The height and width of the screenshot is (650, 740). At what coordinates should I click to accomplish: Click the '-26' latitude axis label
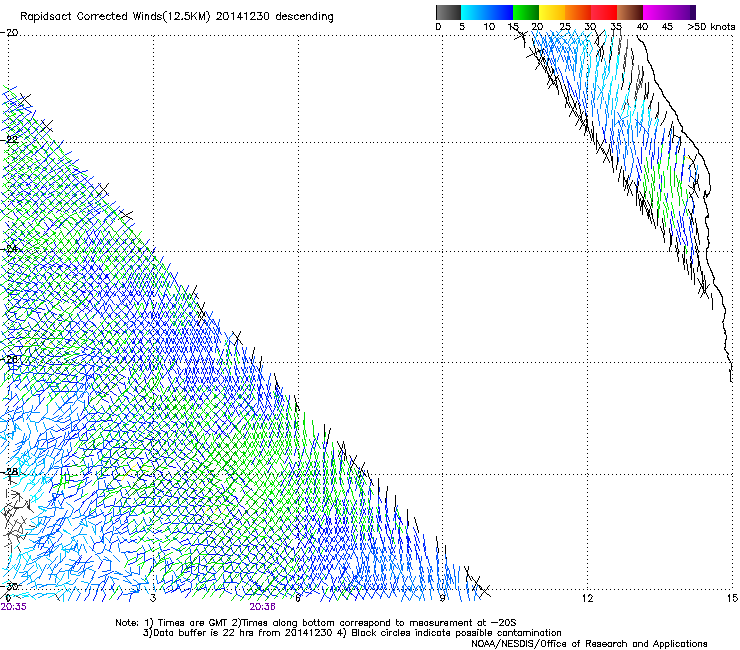pyautogui.click(x=9, y=360)
